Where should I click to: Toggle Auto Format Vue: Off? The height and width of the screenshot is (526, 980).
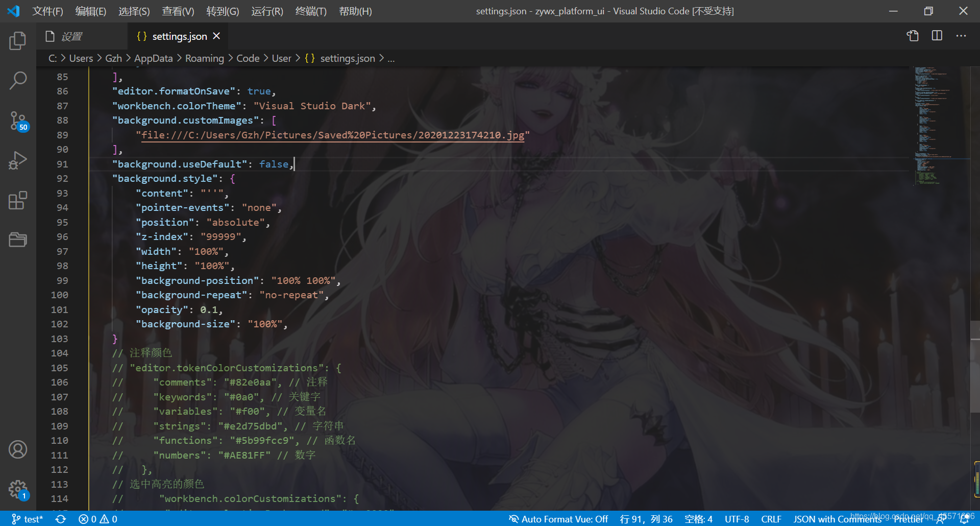coord(558,519)
